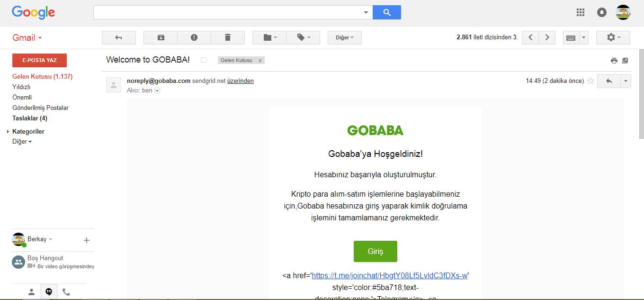The width and height of the screenshot is (644, 300).
Task: Click the blue search button
Action: [x=387, y=12]
